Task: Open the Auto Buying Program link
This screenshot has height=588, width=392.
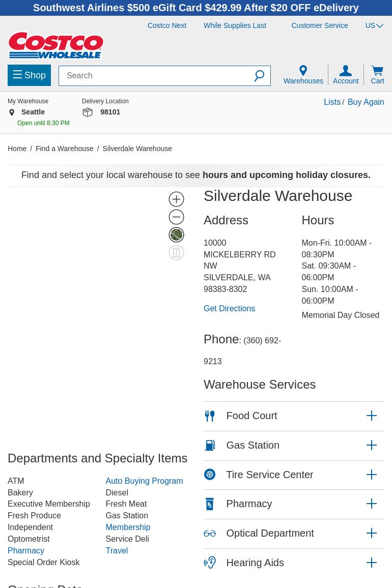Action: (144, 481)
